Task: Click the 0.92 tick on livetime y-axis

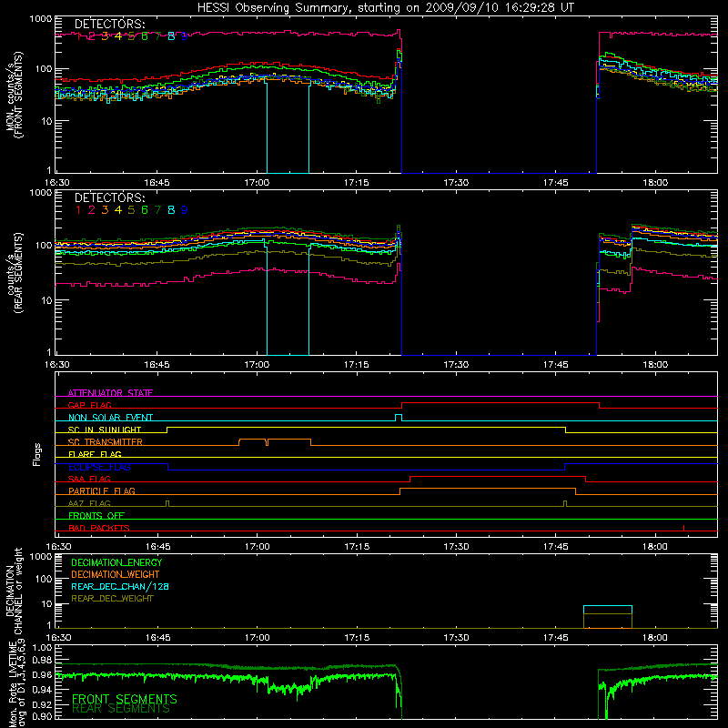Action: [42, 703]
